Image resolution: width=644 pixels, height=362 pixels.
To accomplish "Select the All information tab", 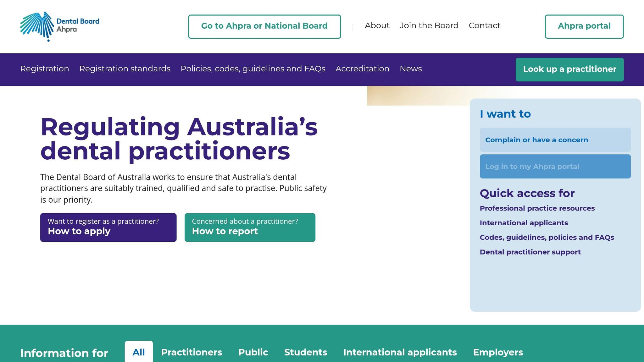I will tap(139, 352).
